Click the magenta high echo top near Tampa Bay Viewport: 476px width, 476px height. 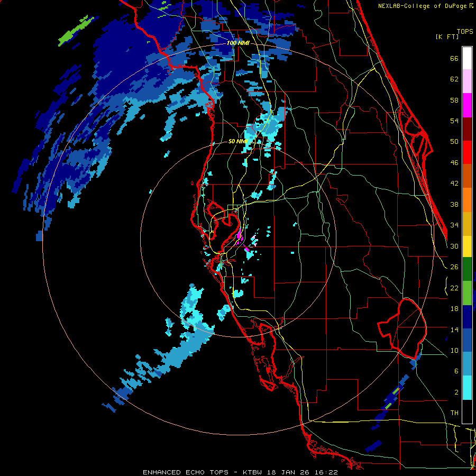pyautogui.click(x=240, y=235)
